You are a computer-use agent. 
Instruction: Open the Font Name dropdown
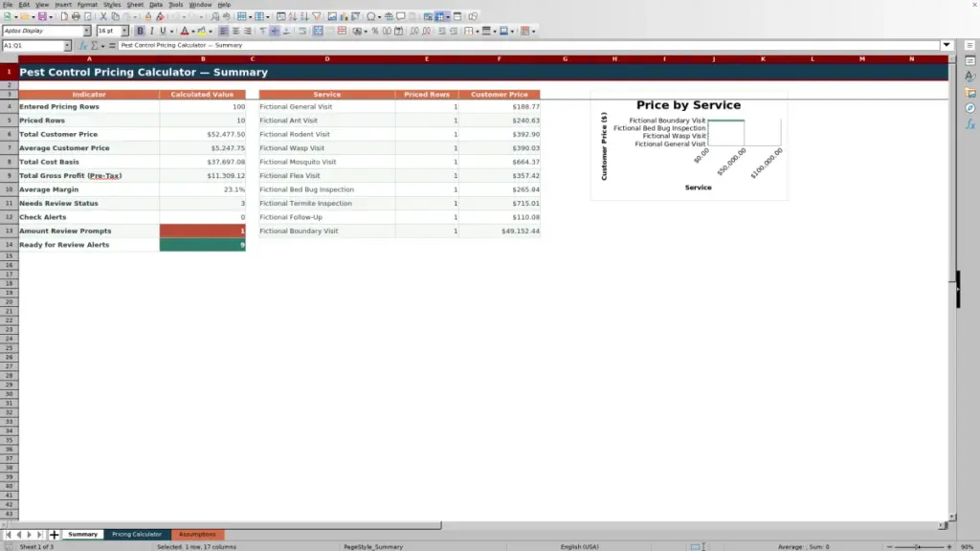pos(86,31)
